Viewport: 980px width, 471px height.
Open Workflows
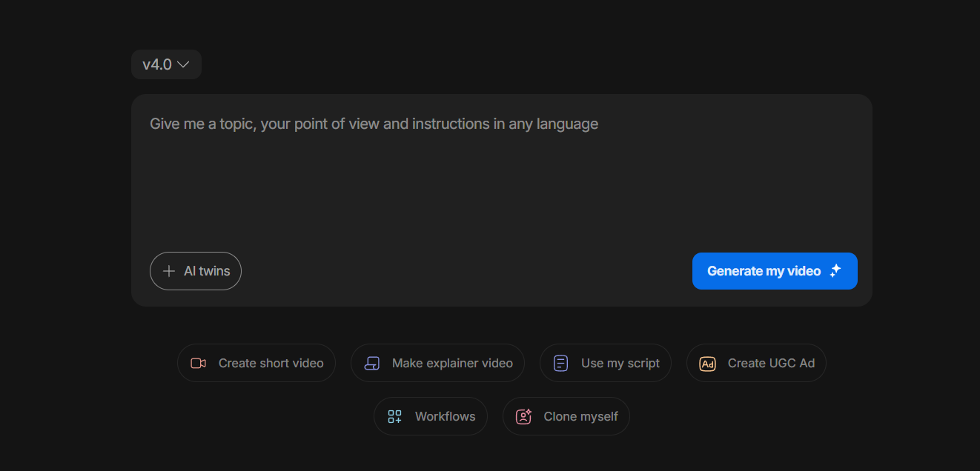coord(431,416)
